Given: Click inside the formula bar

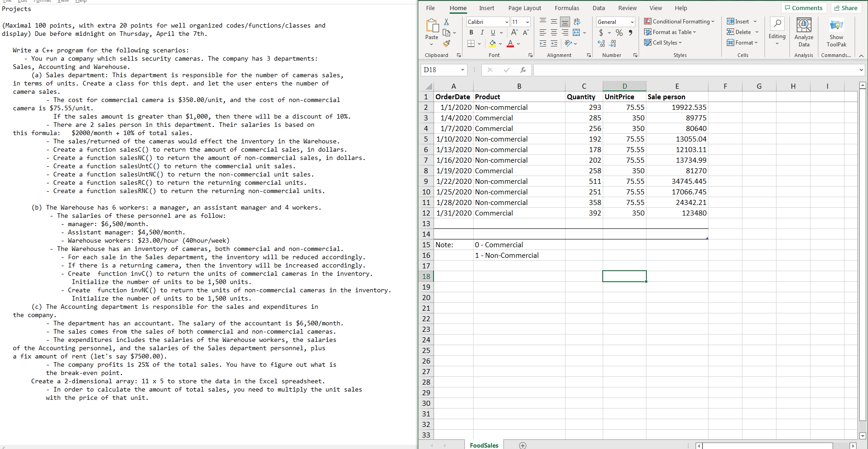Looking at the screenshot, I should click(644, 70).
